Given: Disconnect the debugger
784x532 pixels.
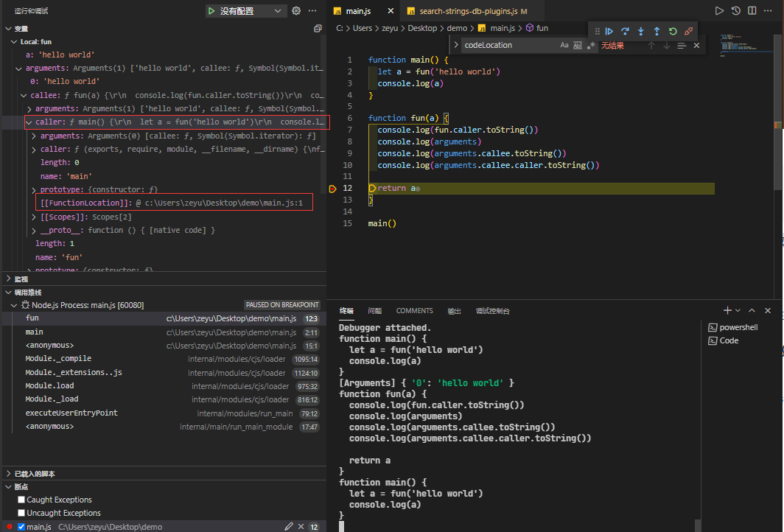Looking at the screenshot, I should (688, 31).
